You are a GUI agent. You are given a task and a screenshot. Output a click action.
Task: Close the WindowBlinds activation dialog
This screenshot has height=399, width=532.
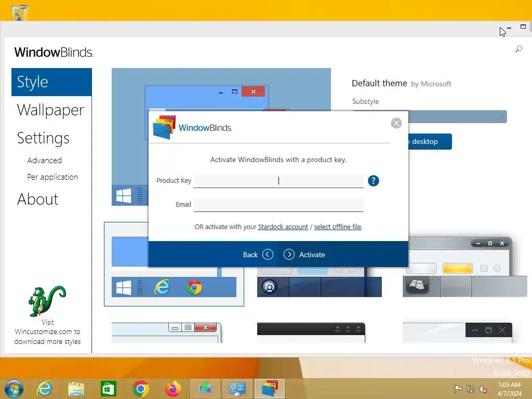pyautogui.click(x=396, y=123)
